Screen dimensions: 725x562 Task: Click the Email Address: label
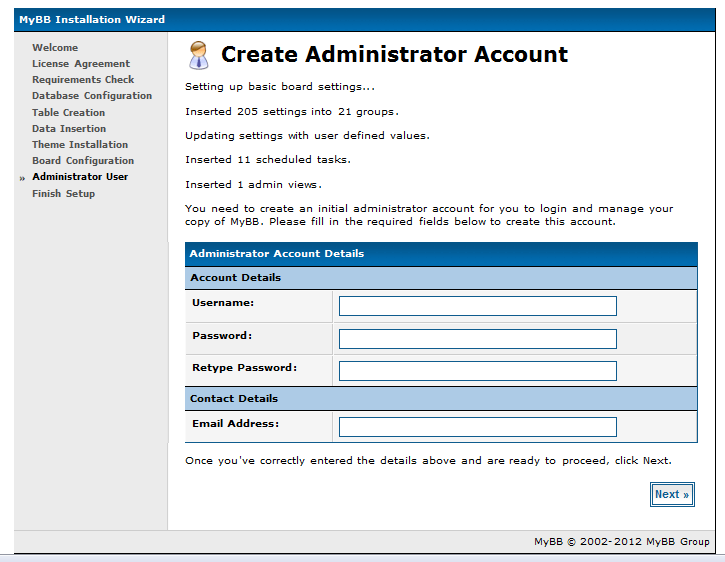coord(236,423)
